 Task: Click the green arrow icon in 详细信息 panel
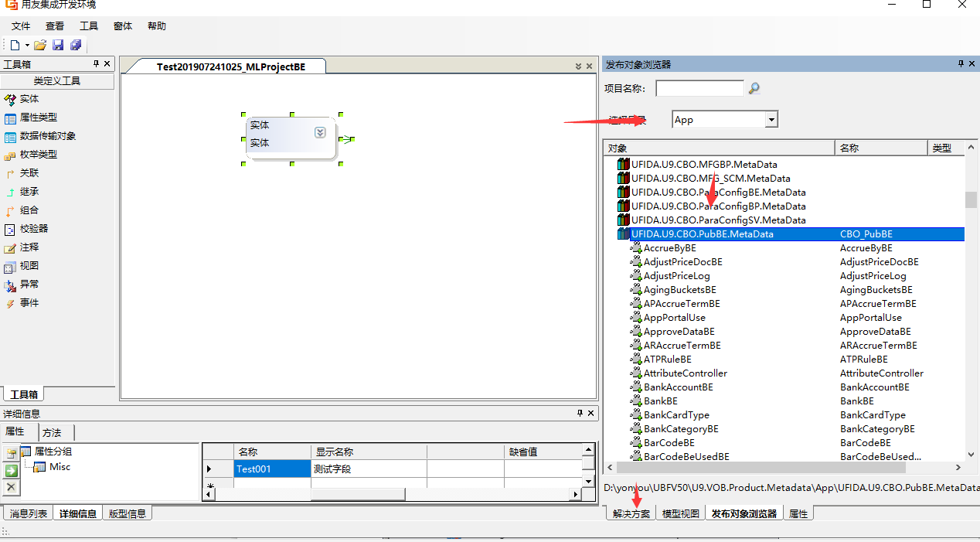11,470
